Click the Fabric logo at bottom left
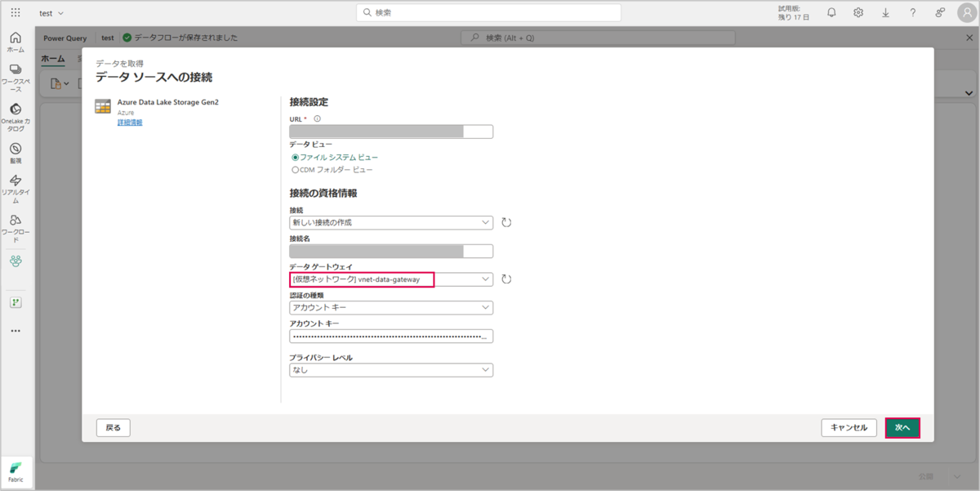Viewport: 980px width, 491px height. (x=16, y=471)
